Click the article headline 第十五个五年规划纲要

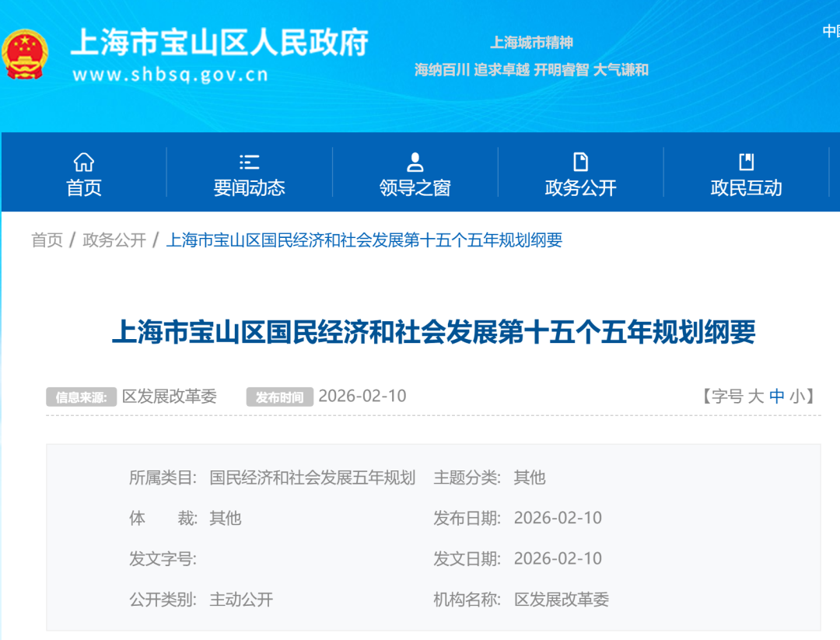[x=433, y=333]
